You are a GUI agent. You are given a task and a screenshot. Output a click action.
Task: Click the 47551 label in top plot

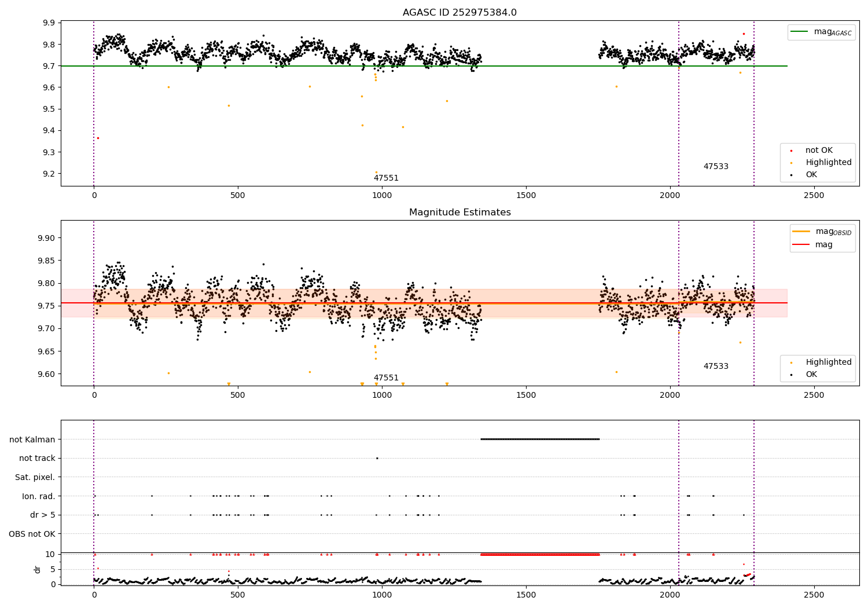click(386, 178)
